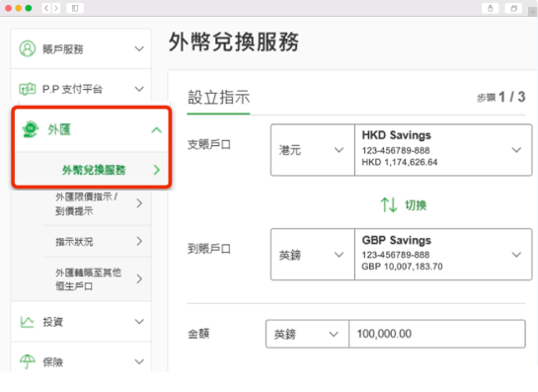Open 外匯限價指示 / 到價提示 menu item
The height and width of the screenshot is (392, 538).
(86, 203)
